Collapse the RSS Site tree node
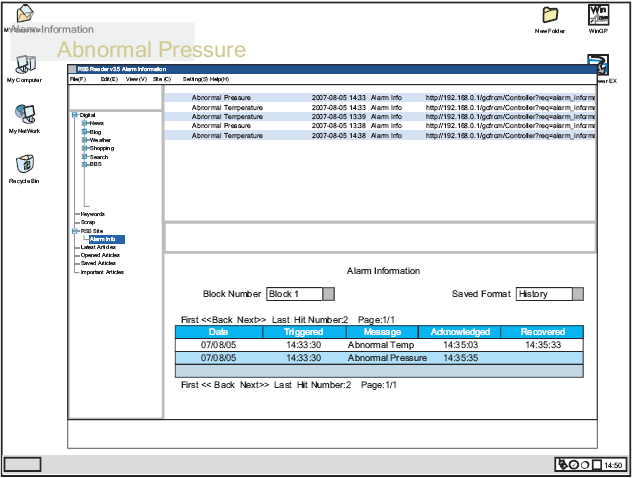Image resolution: width=632 pixels, height=478 pixels. click(x=75, y=231)
